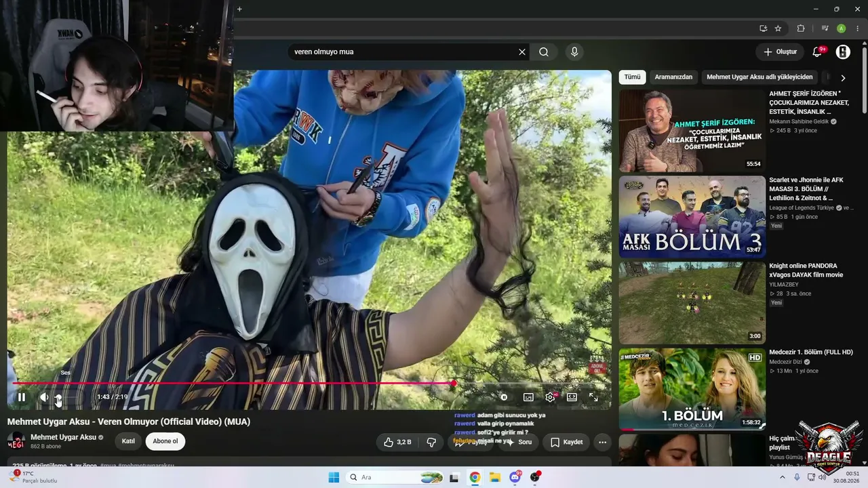Open a new browser tab with plus
Image resolution: width=868 pixels, height=488 pixels.
pyautogui.click(x=239, y=9)
